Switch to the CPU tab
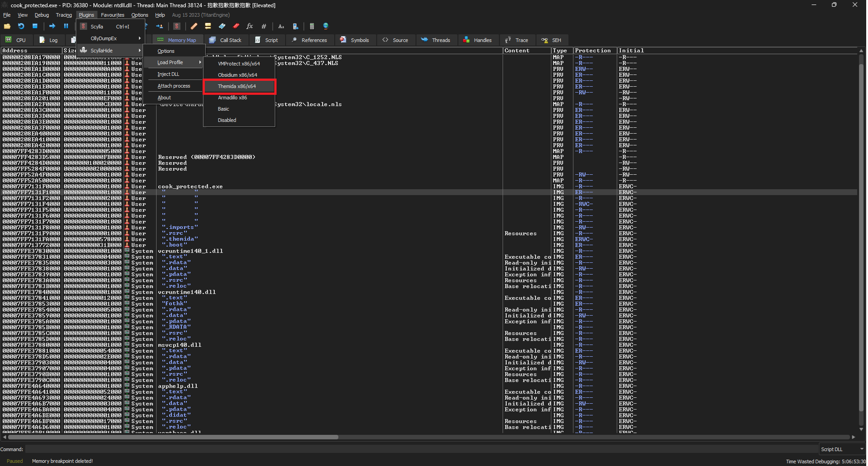 pos(16,40)
